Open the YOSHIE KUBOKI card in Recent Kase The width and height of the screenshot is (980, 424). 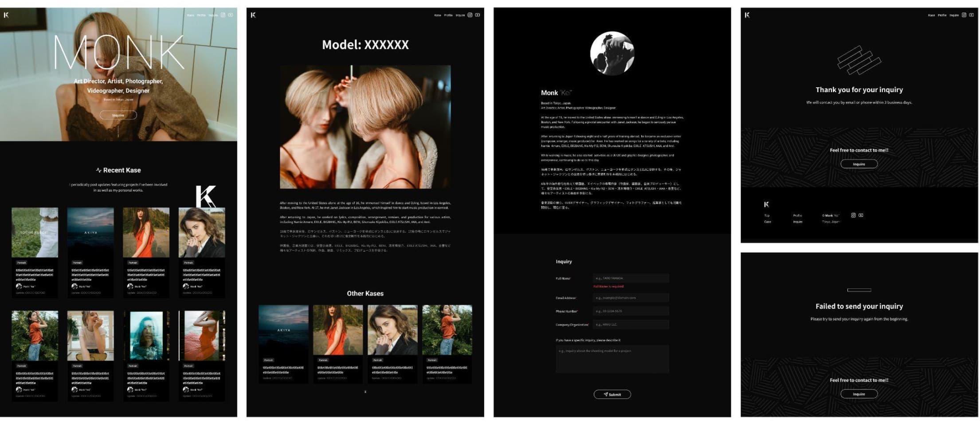coord(35,253)
